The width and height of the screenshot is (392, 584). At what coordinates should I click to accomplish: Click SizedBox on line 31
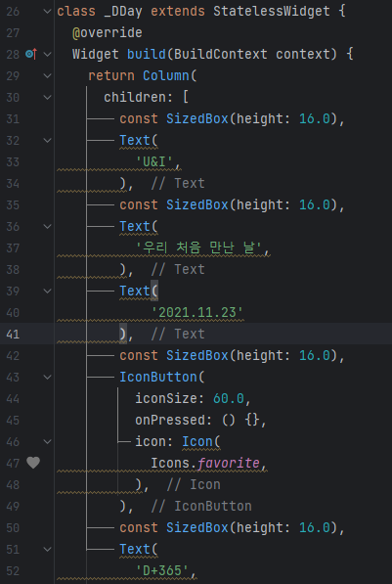pos(197,118)
